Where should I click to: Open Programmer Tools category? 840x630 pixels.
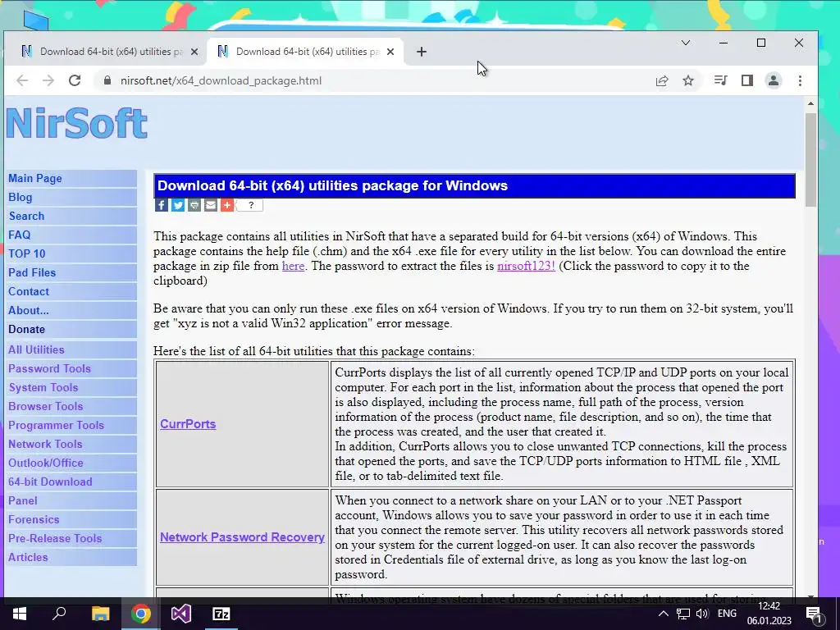pyautogui.click(x=56, y=425)
